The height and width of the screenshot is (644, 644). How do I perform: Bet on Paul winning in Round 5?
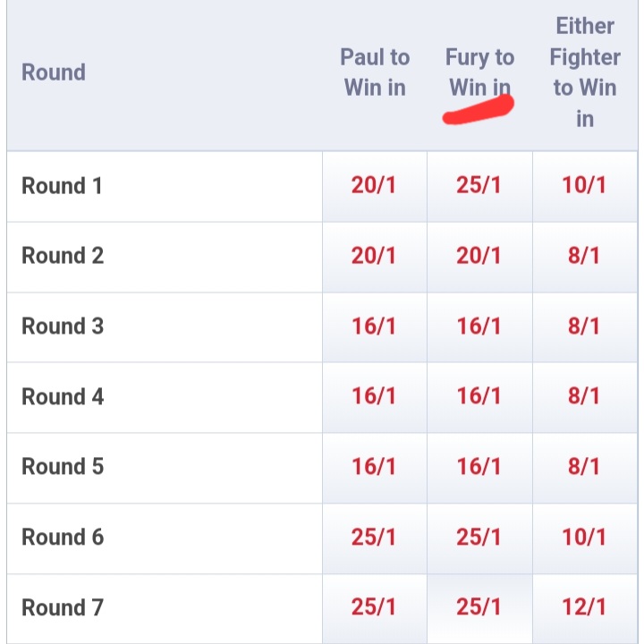374,467
